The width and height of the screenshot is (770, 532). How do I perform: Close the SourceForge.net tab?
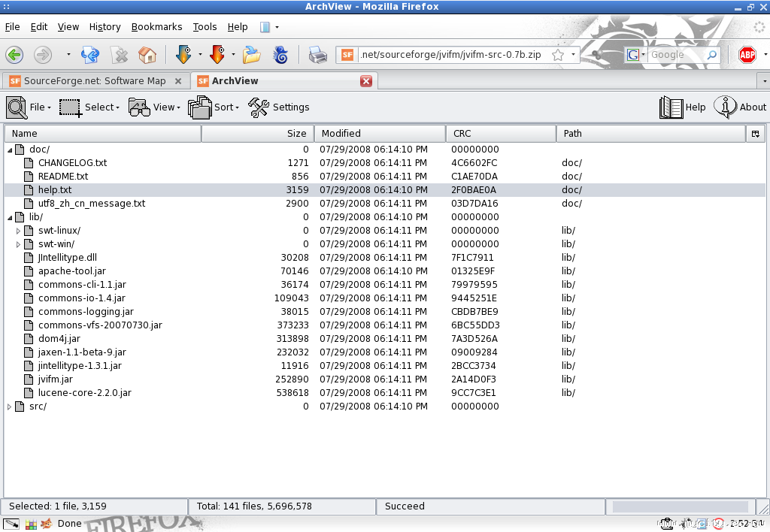(178, 81)
